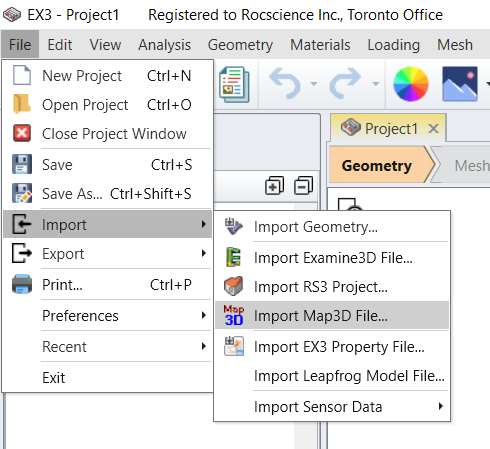
Task: Click the image picture toolbar icon
Action: click(x=460, y=84)
